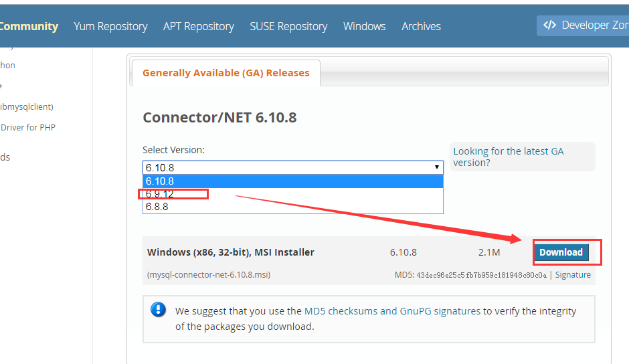Choose version 6.8.8 from the list
629x364 pixels.
point(157,207)
